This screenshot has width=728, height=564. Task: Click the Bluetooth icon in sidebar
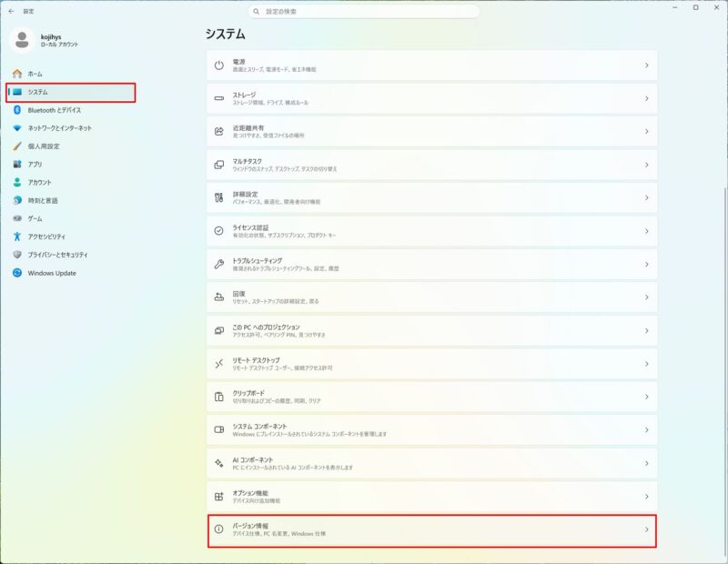click(x=17, y=110)
